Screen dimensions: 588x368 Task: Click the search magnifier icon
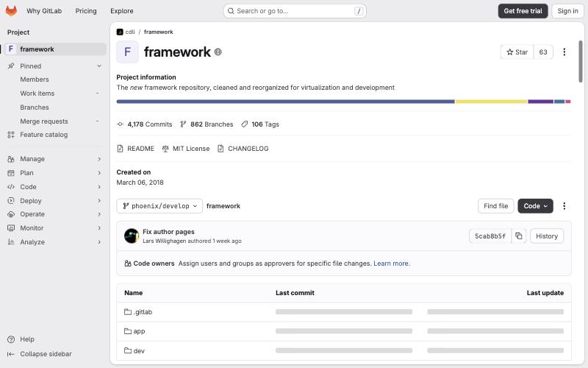[x=231, y=11]
